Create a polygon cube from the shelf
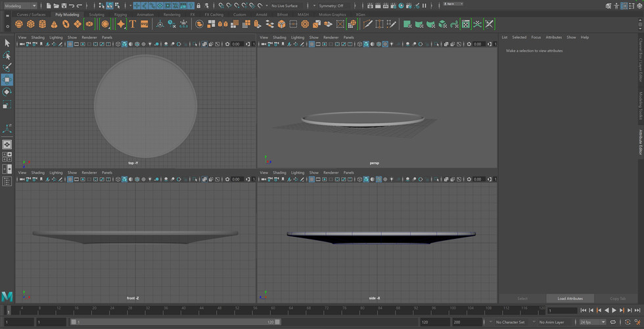 click(30, 24)
